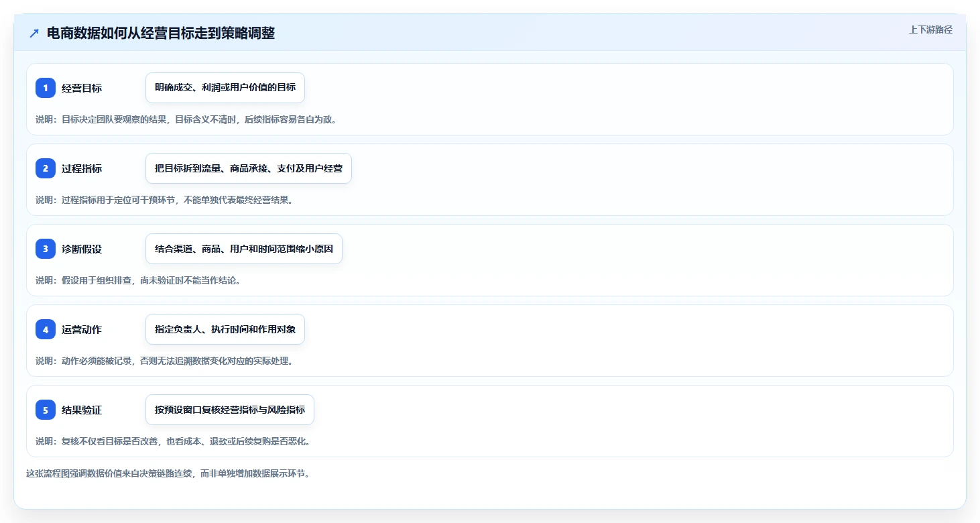Click step number badge 3
Image resolution: width=980 pixels, height=523 pixels.
click(x=46, y=249)
